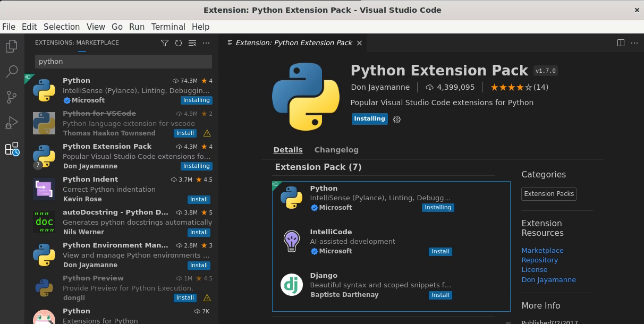Click the Extension Packs category tag
This screenshot has height=324, width=644.
point(549,194)
